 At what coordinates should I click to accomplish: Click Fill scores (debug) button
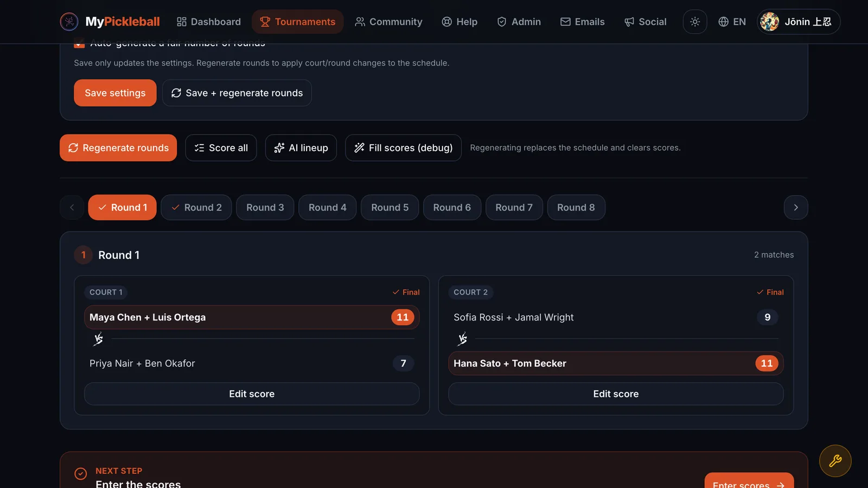(x=403, y=147)
